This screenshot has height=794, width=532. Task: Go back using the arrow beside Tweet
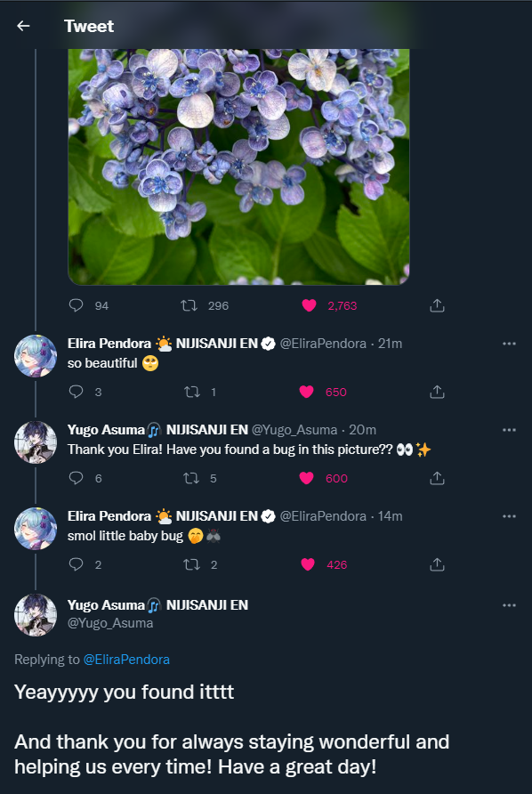click(23, 26)
